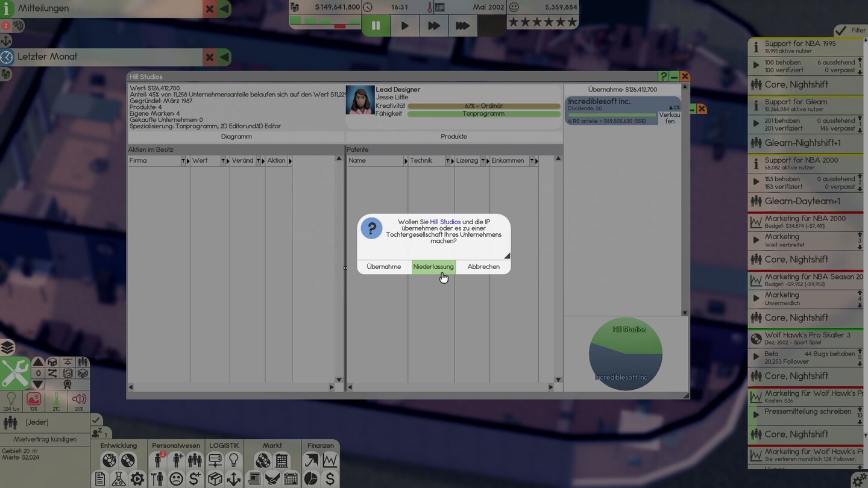The height and width of the screenshot is (488, 868).
Task: Select the Gleam-Nightshift+1 team row
Action: (x=805, y=143)
